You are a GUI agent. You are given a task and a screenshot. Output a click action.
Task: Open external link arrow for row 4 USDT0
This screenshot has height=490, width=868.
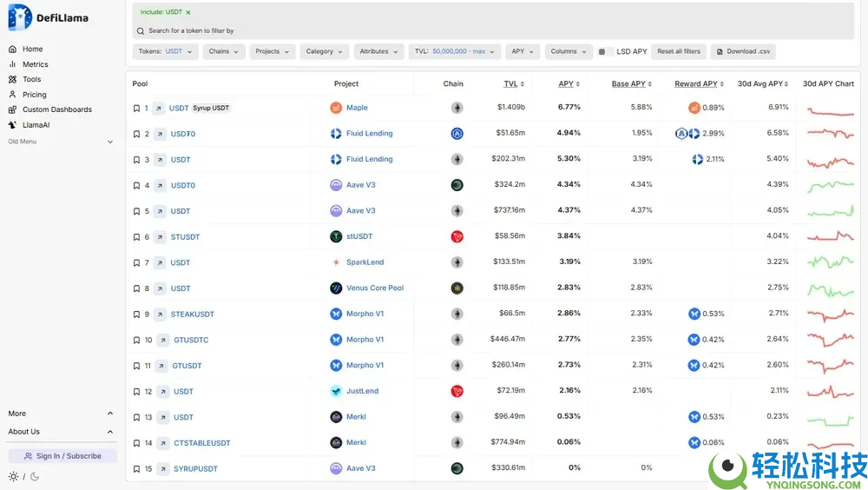pos(160,185)
